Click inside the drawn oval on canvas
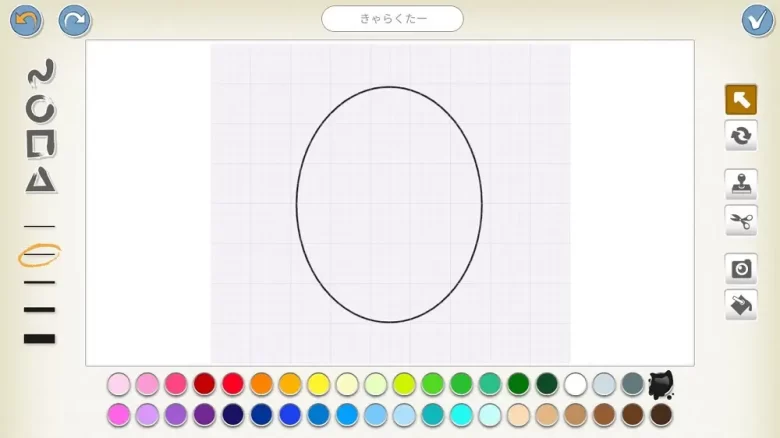This screenshot has height=438, width=780. 389,205
